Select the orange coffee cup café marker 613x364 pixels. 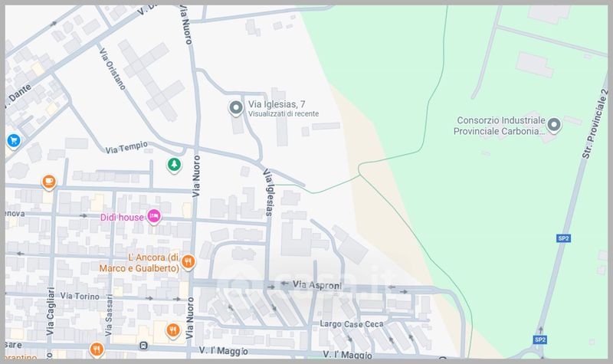tap(50, 182)
